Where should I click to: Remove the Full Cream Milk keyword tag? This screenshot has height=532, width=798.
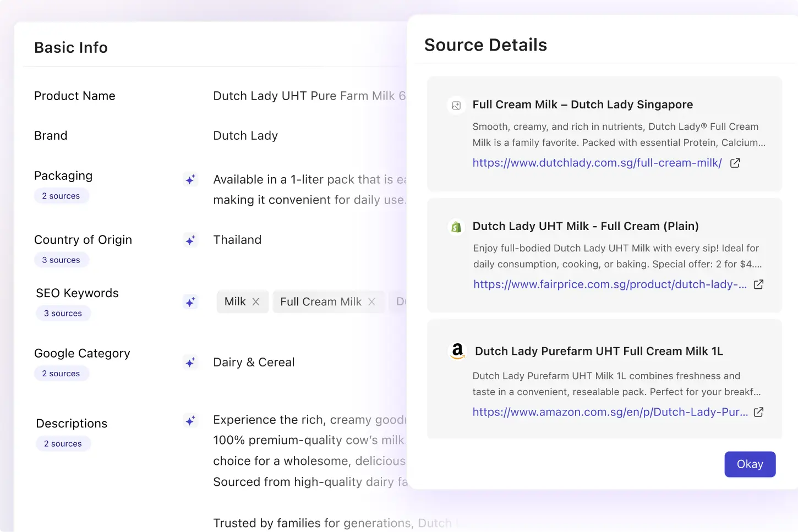click(x=372, y=301)
